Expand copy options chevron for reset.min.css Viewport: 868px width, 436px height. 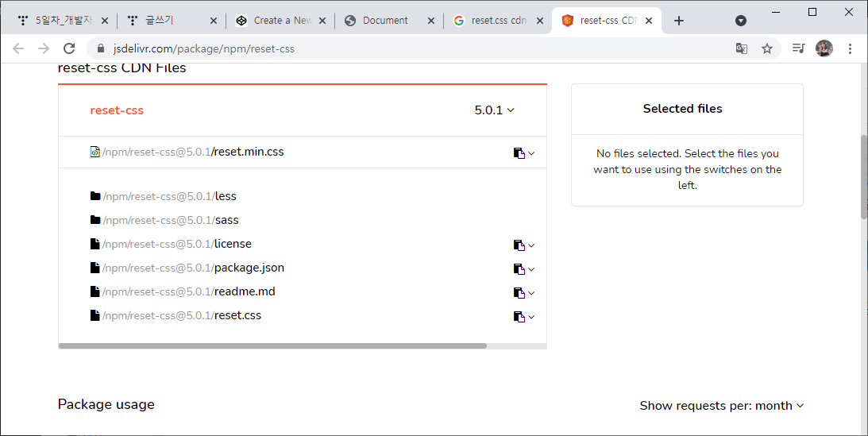(531, 153)
